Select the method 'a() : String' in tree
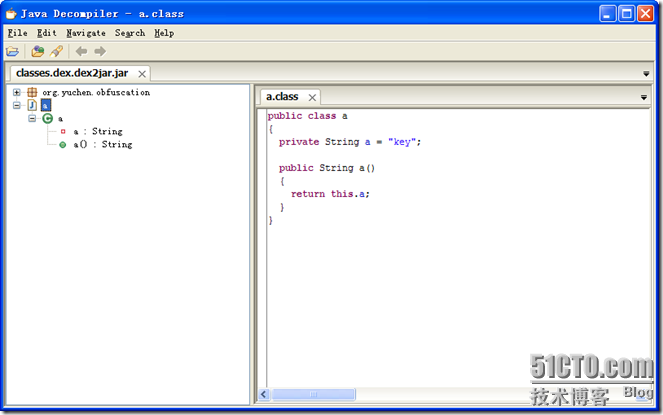 click(x=102, y=144)
